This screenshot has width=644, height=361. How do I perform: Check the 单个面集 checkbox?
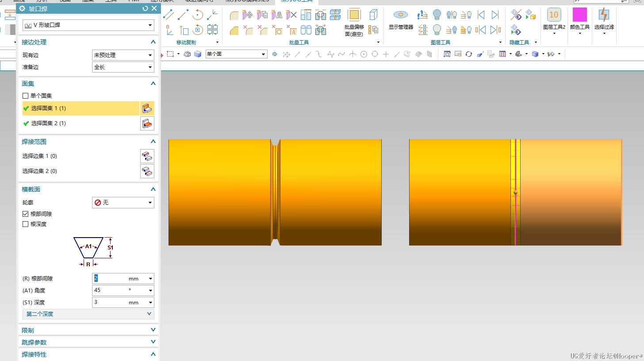(25, 96)
